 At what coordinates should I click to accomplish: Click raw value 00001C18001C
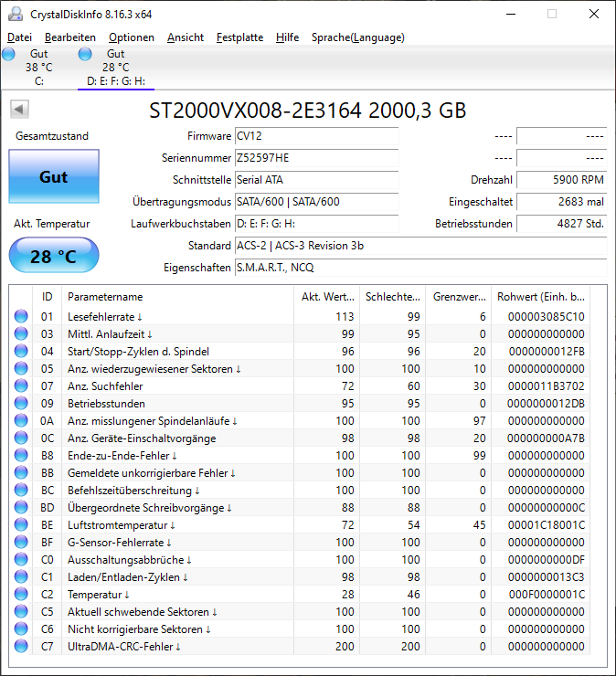pos(547,524)
